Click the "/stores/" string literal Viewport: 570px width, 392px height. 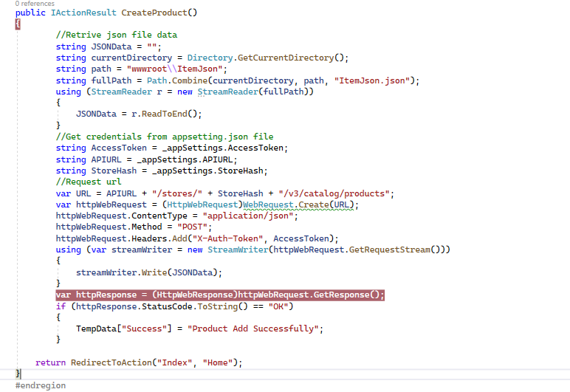pyautogui.click(x=177, y=193)
